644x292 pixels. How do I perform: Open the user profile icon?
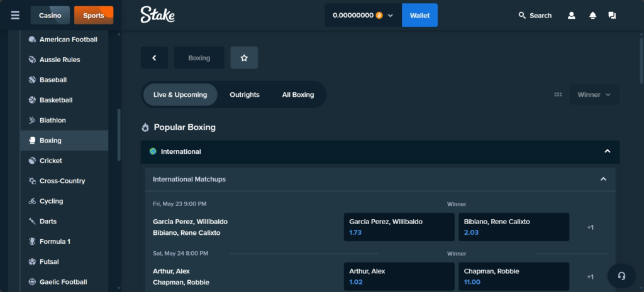[571, 16]
